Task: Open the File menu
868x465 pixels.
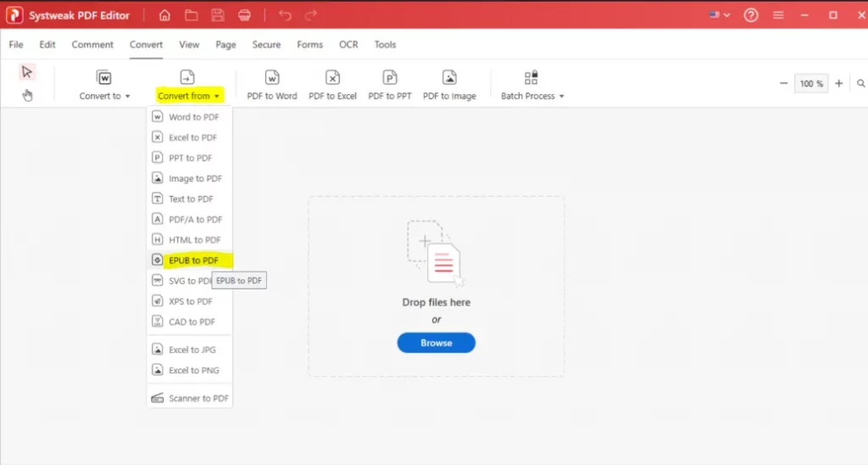Action: coord(16,44)
